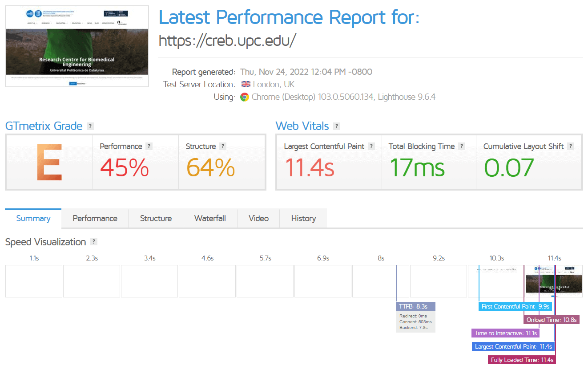The width and height of the screenshot is (588, 374).
Task: Click the website screenshot thumbnail
Action: coord(77,46)
